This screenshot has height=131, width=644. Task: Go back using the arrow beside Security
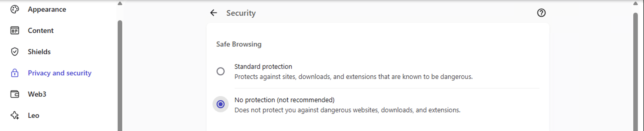[x=213, y=13]
